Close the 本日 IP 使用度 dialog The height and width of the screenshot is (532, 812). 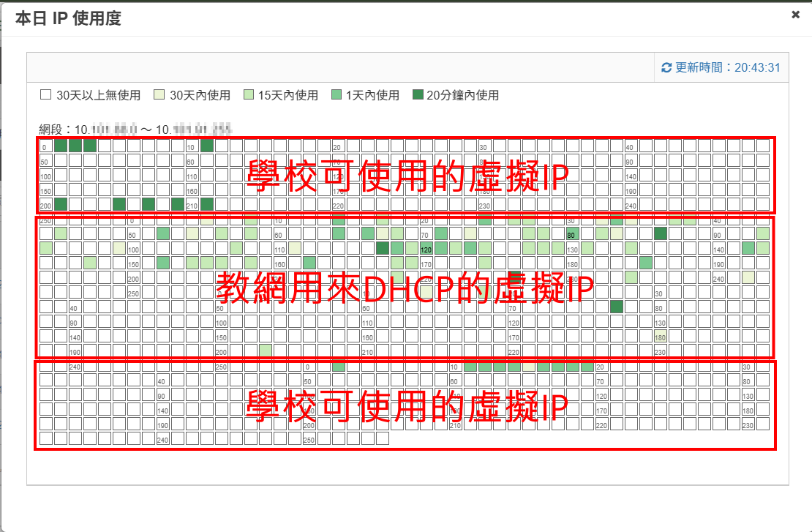(x=795, y=15)
